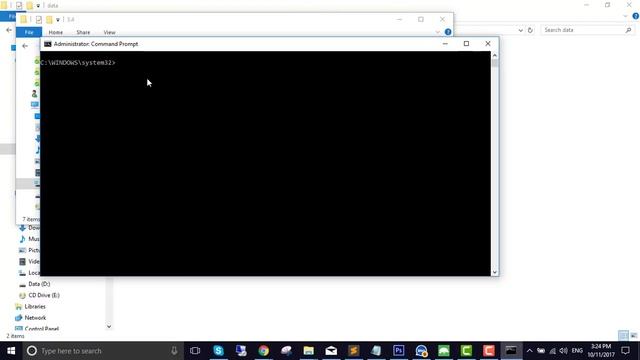Click the back arrow in data Explorer window
The image size is (640, 360).
tap(9, 30)
